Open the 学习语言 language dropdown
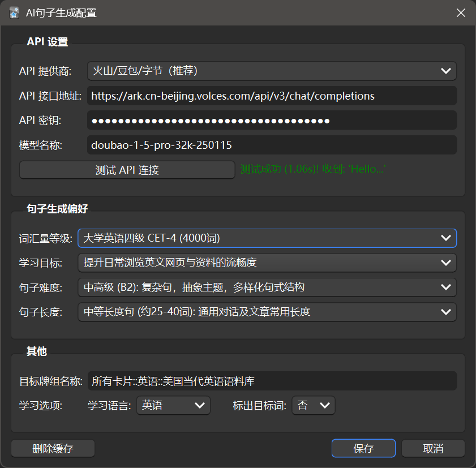 pos(173,405)
